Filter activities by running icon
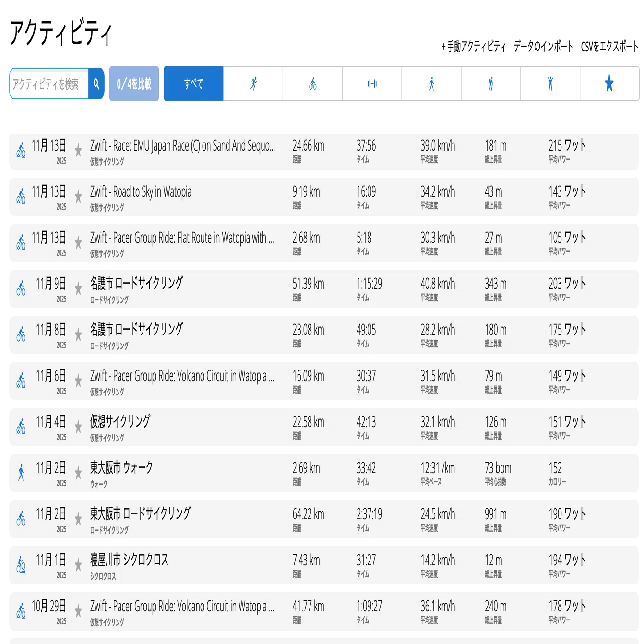 (x=253, y=83)
